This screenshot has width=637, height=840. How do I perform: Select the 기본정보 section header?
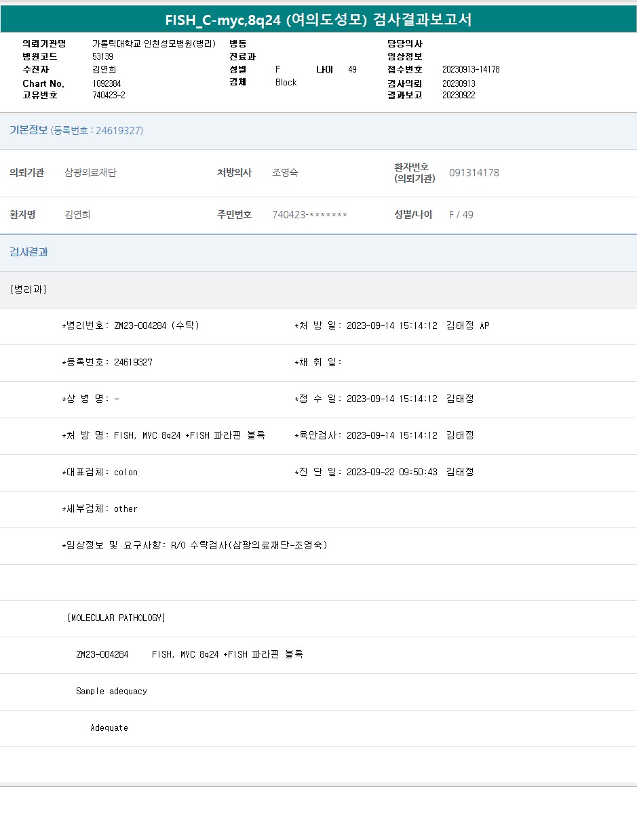point(28,130)
